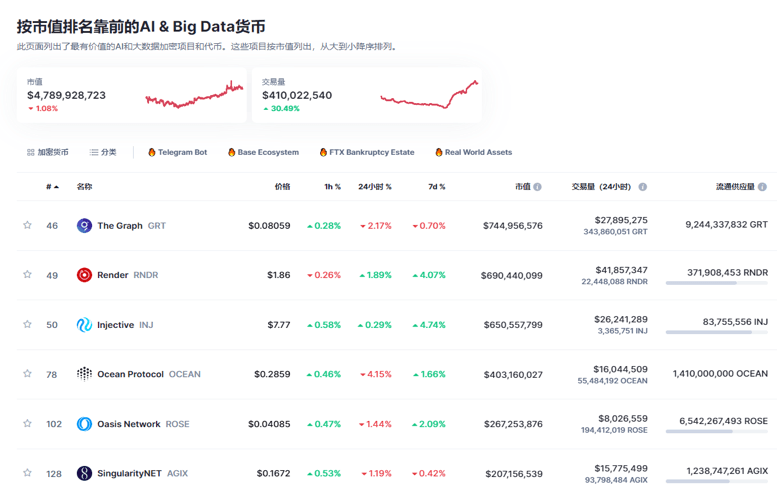The height and width of the screenshot is (491, 777).
Task: Sort by 24小时 % column header
Action: [374, 187]
